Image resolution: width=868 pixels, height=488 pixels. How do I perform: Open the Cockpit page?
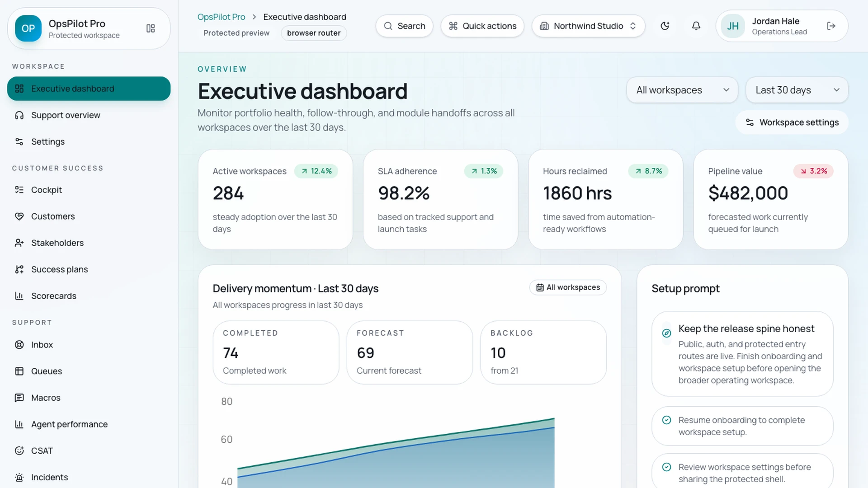pos(89,190)
